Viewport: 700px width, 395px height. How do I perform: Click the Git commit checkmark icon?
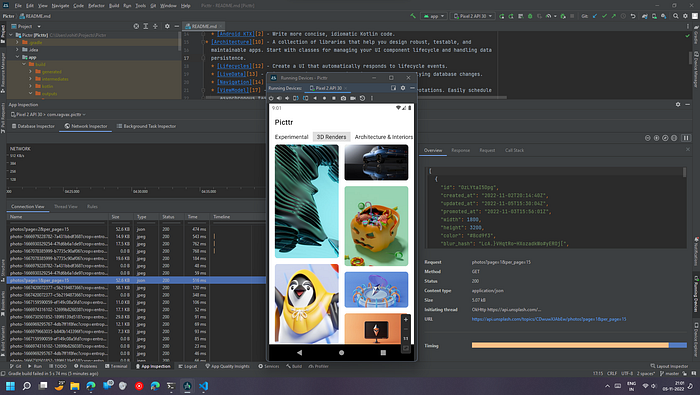pyautogui.click(x=604, y=16)
